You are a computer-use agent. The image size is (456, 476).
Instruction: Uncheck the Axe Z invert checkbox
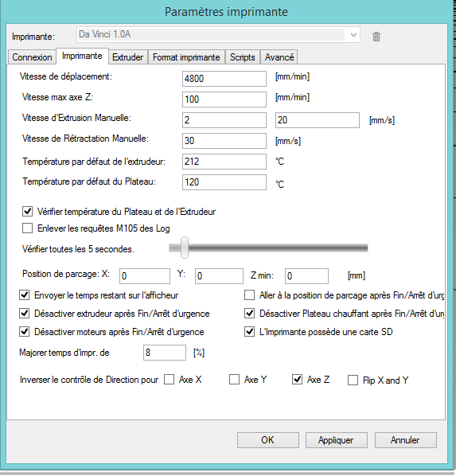pos(297,380)
